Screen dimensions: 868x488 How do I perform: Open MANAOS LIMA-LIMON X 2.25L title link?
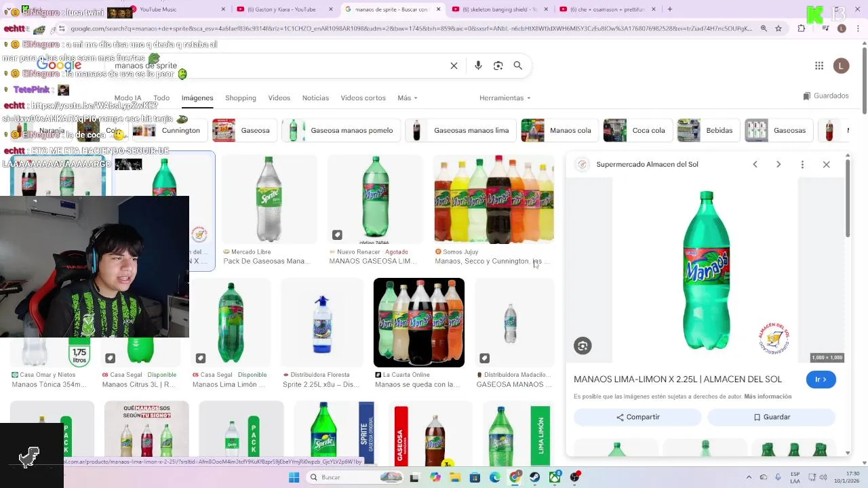coord(677,380)
